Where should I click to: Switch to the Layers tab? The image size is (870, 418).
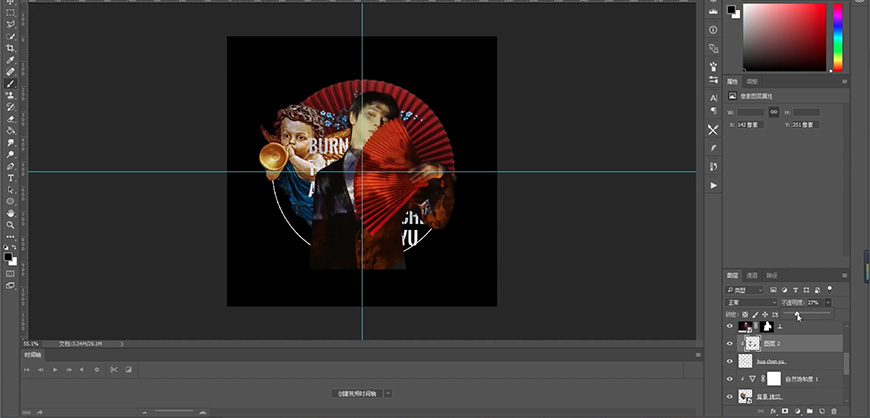732,275
